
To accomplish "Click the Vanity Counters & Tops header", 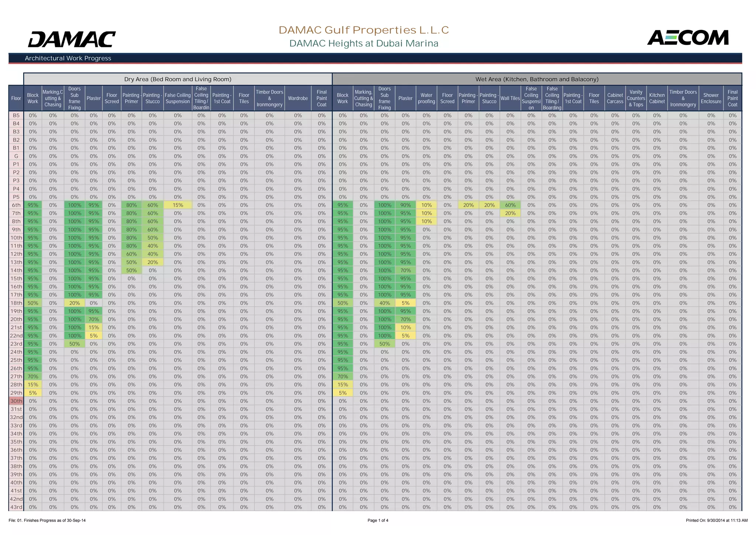I will pos(636,98).
